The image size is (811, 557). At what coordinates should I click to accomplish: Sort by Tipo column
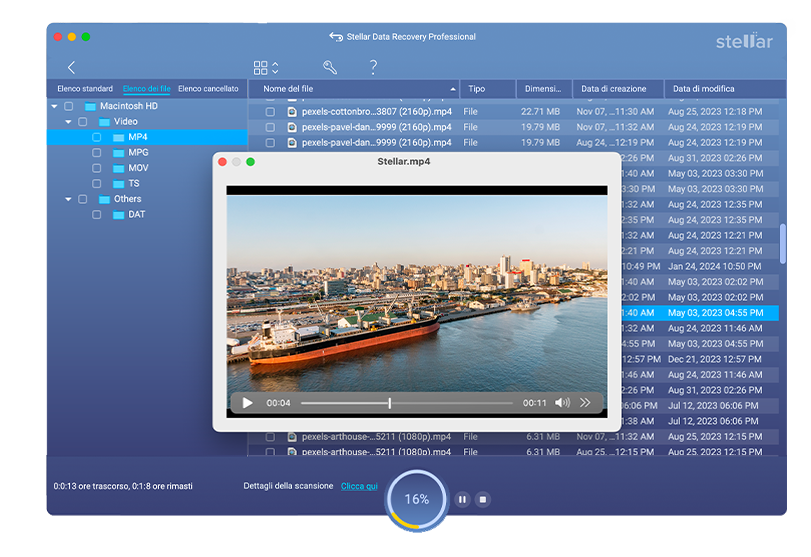click(488, 89)
